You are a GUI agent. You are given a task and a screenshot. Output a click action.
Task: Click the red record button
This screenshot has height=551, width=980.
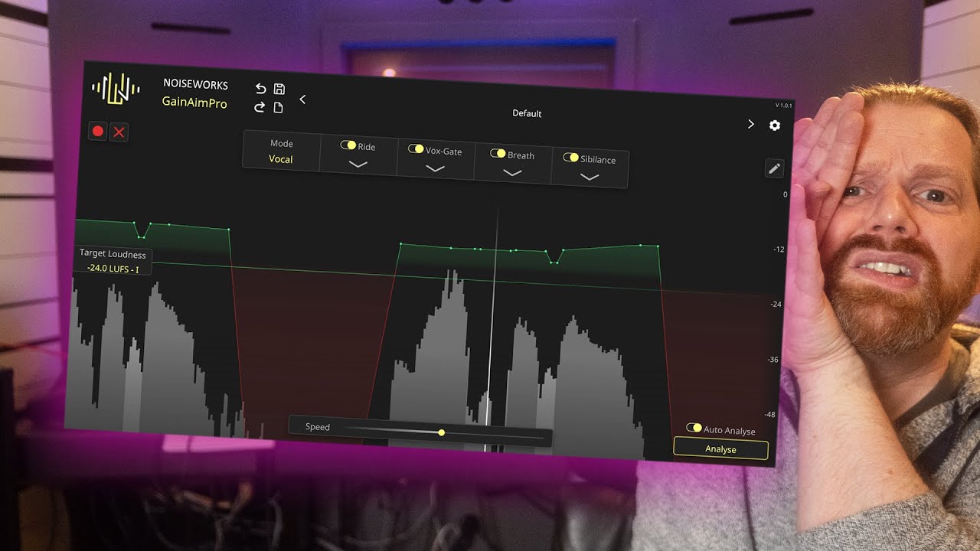click(x=97, y=132)
